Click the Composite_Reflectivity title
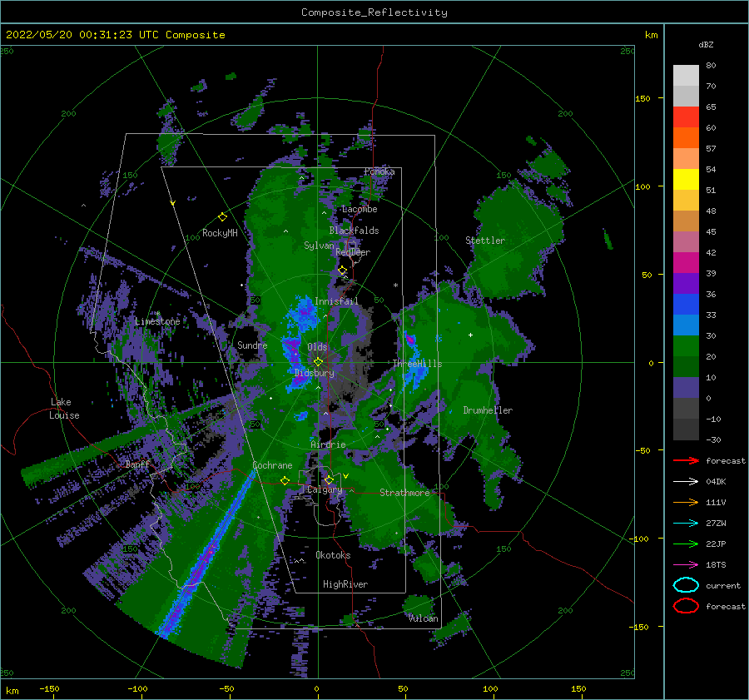 click(374, 12)
